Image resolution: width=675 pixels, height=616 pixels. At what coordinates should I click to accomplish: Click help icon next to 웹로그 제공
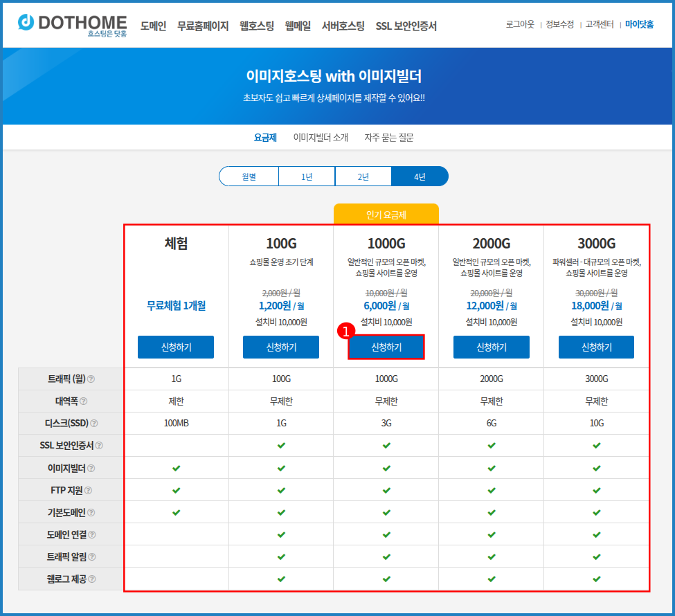(x=92, y=579)
